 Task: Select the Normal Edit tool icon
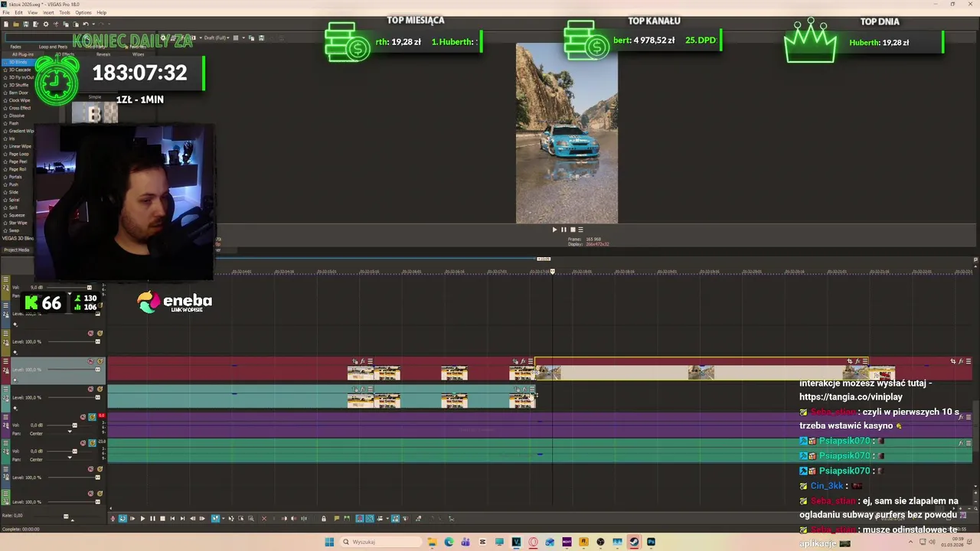click(215, 519)
